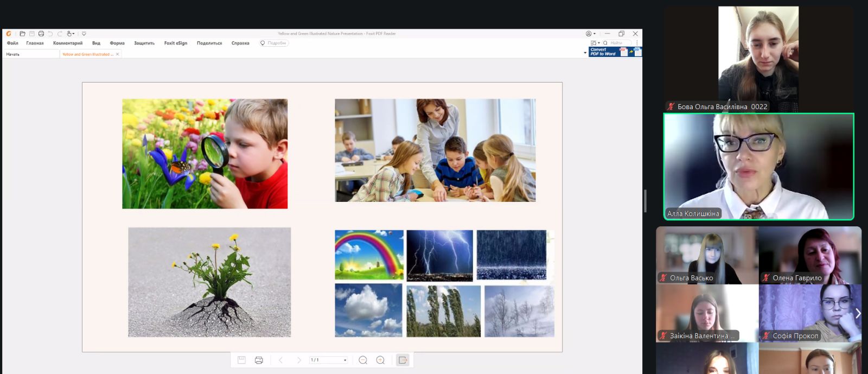Click the Найти search field
Image resolution: width=868 pixels, height=374 pixels.
coord(619,43)
